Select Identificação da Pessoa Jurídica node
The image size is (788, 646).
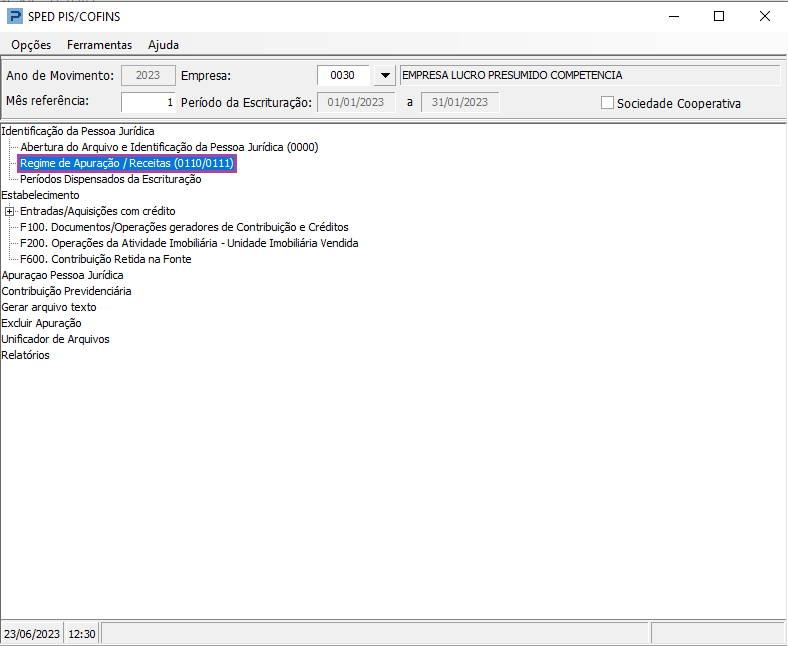coord(78,131)
